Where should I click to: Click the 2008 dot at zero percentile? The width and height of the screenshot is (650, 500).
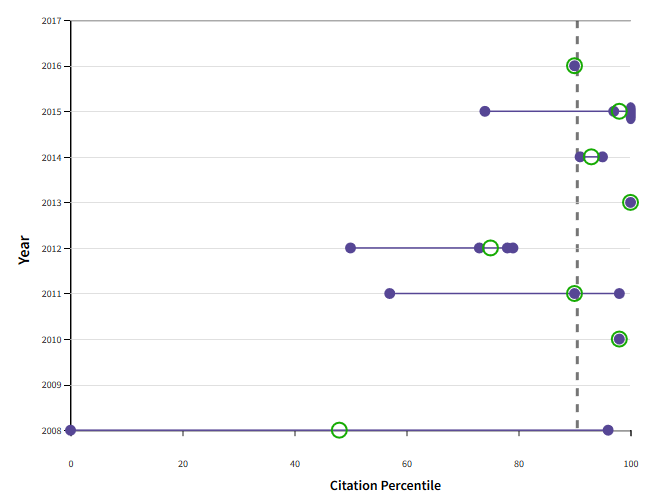pyautogui.click(x=71, y=430)
